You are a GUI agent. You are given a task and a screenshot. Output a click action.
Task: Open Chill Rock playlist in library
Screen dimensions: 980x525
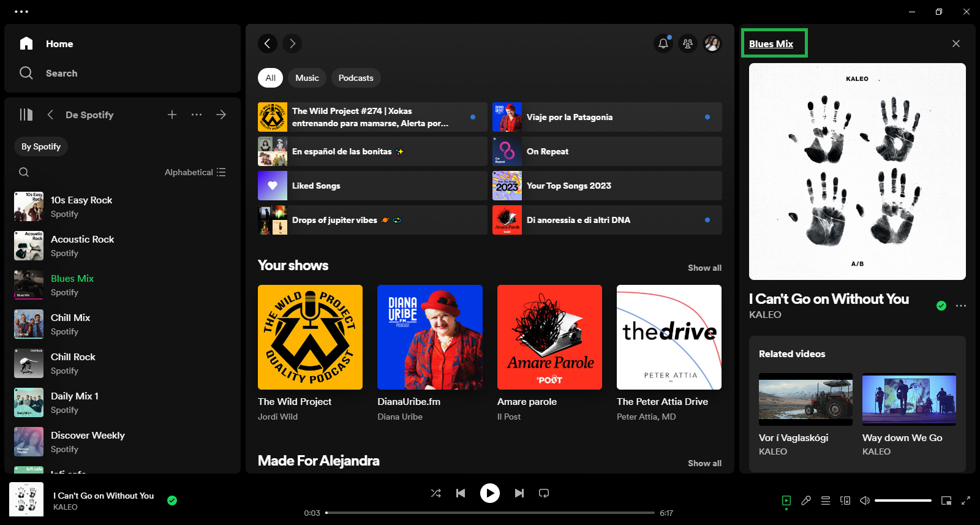click(123, 363)
